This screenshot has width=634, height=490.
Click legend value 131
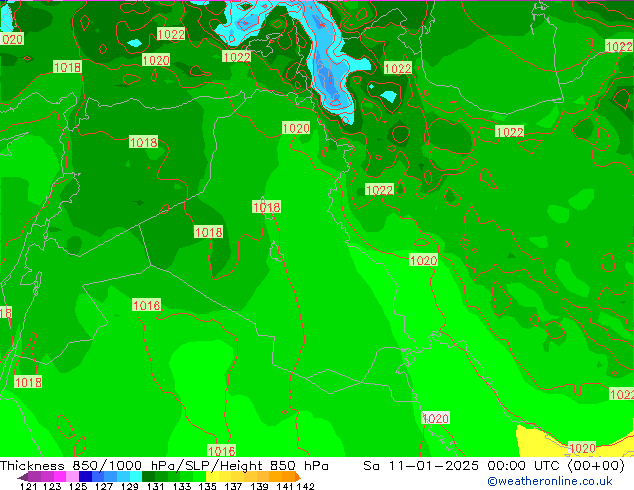coord(155,486)
